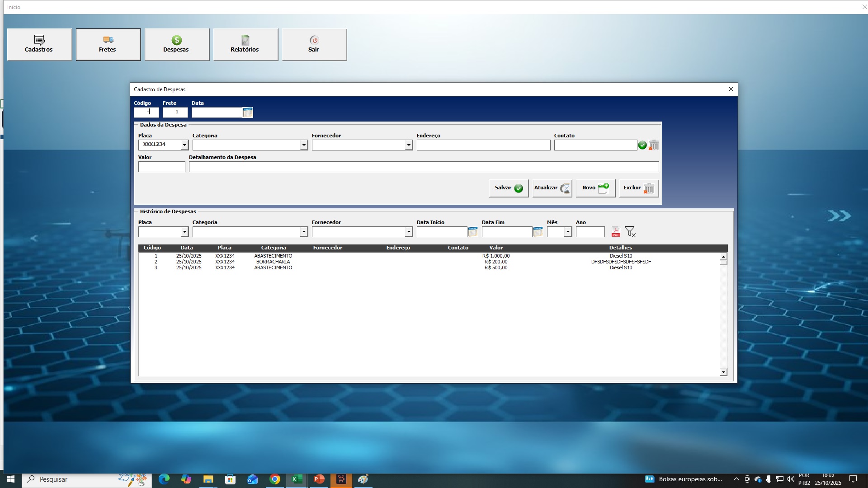Click the Novo button
The height and width of the screenshot is (488, 868).
coord(595,188)
